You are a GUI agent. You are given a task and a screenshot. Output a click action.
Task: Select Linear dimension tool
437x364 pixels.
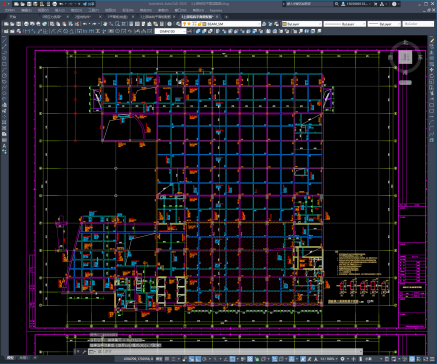click(27, 31)
